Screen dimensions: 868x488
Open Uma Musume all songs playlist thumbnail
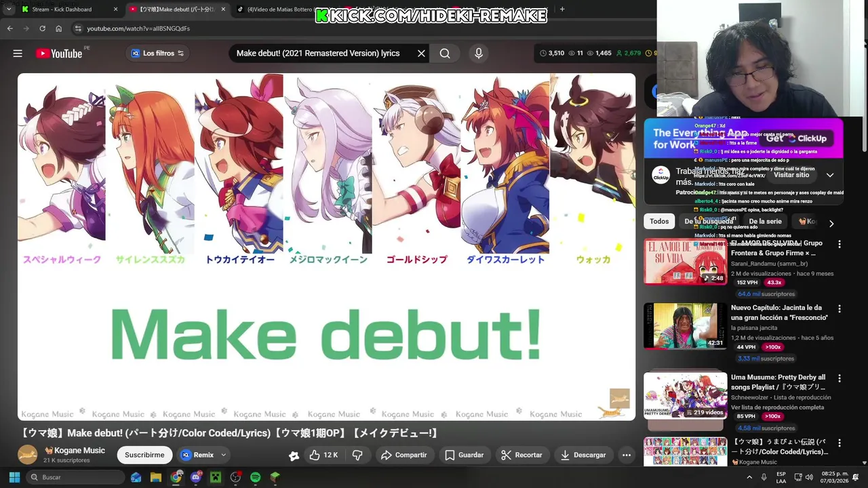685,395
